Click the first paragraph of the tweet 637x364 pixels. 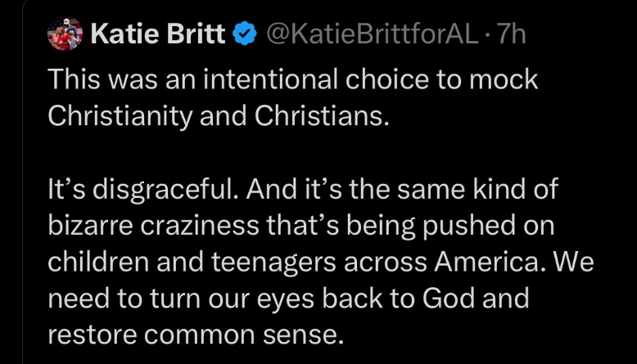click(293, 97)
